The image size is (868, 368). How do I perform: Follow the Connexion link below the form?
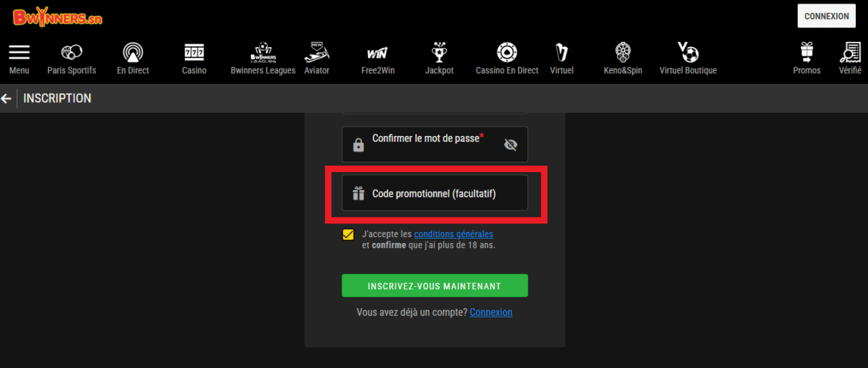point(491,312)
